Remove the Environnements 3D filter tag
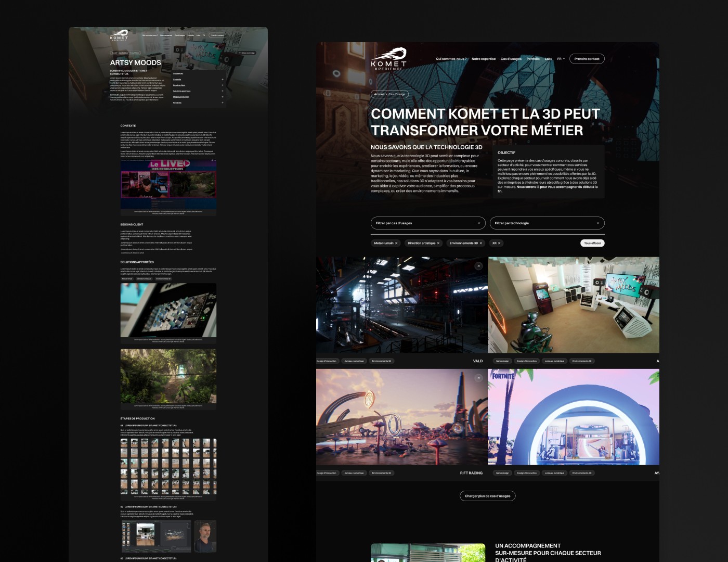This screenshot has height=562, width=728. click(481, 243)
